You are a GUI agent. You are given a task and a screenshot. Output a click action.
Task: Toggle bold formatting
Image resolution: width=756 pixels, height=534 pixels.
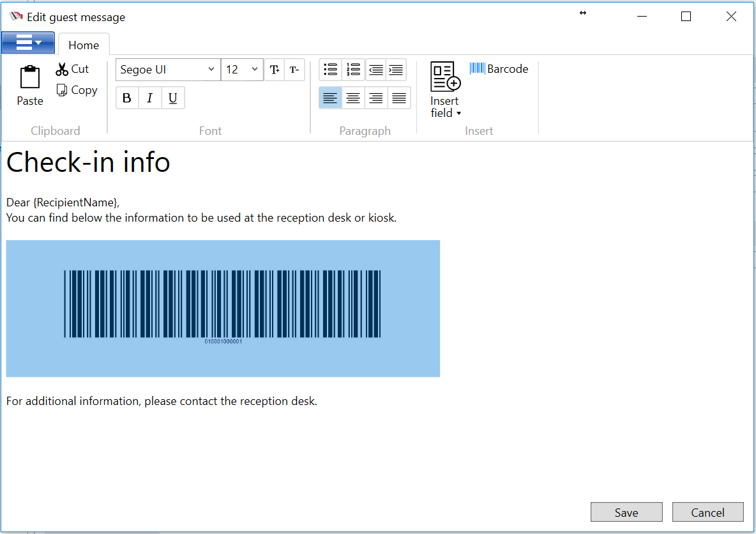(x=127, y=98)
